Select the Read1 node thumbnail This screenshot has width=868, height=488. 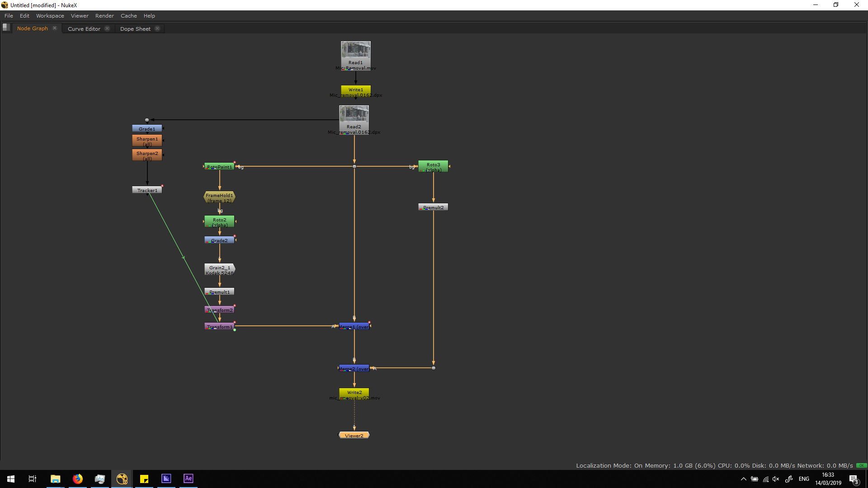coord(355,50)
